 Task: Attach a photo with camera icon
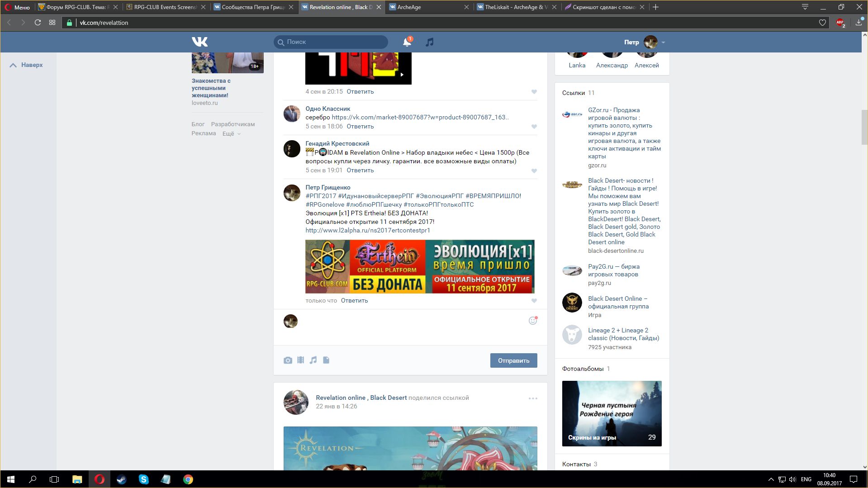tap(288, 360)
